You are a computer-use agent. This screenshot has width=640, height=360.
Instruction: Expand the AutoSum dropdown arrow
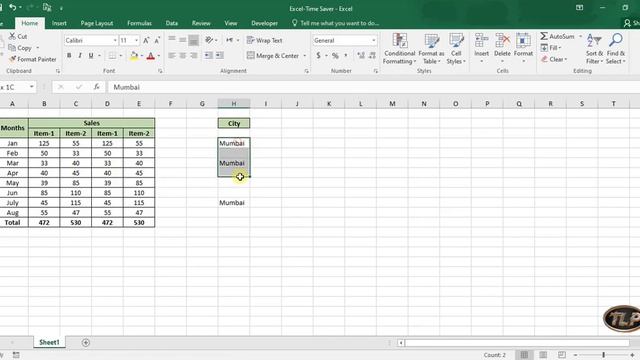click(x=580, y=36)
